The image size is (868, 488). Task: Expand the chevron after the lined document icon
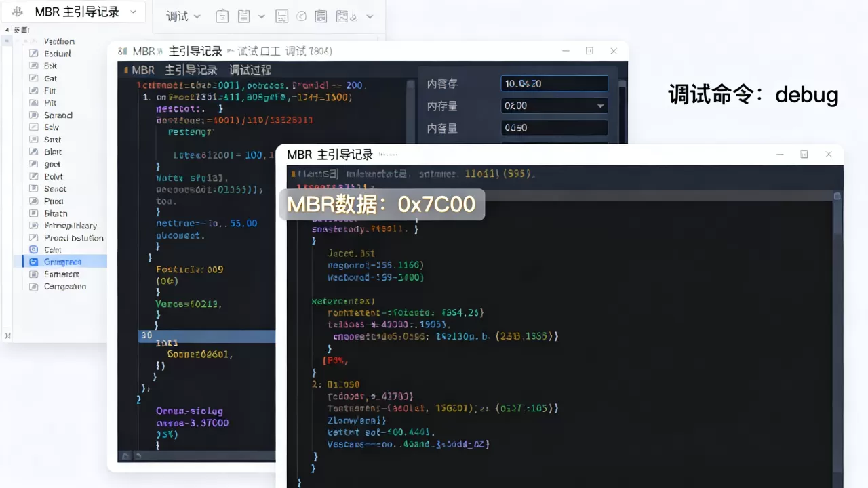pyautogui.click(x=261, y=16)
